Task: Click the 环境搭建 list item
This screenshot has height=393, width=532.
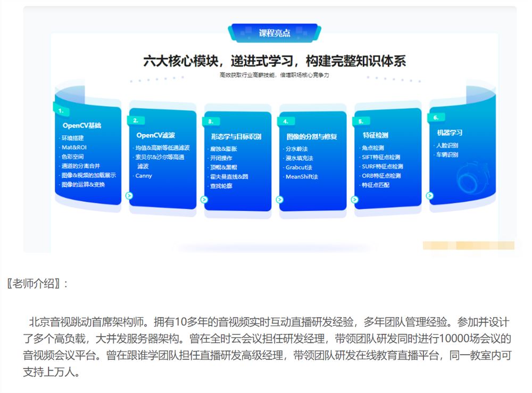Action: (x=72, y=138)
